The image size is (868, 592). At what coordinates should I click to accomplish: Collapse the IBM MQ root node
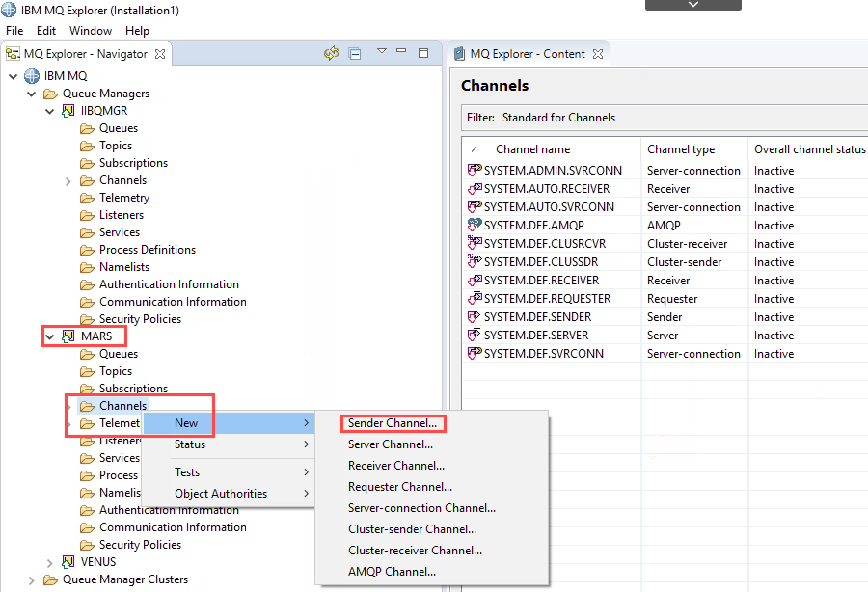pyautogui.click(x=14, y=76)
